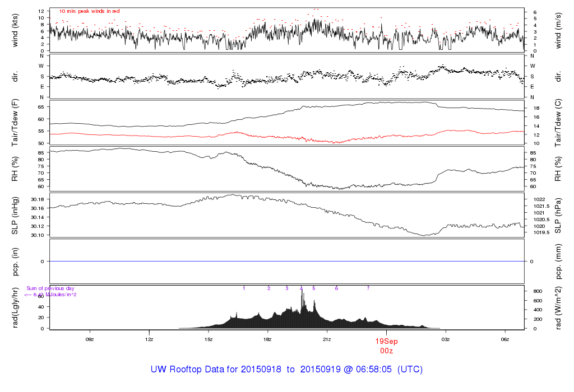
Task: Click the '06z' time tick label
Action: click(x=505, y=339)
